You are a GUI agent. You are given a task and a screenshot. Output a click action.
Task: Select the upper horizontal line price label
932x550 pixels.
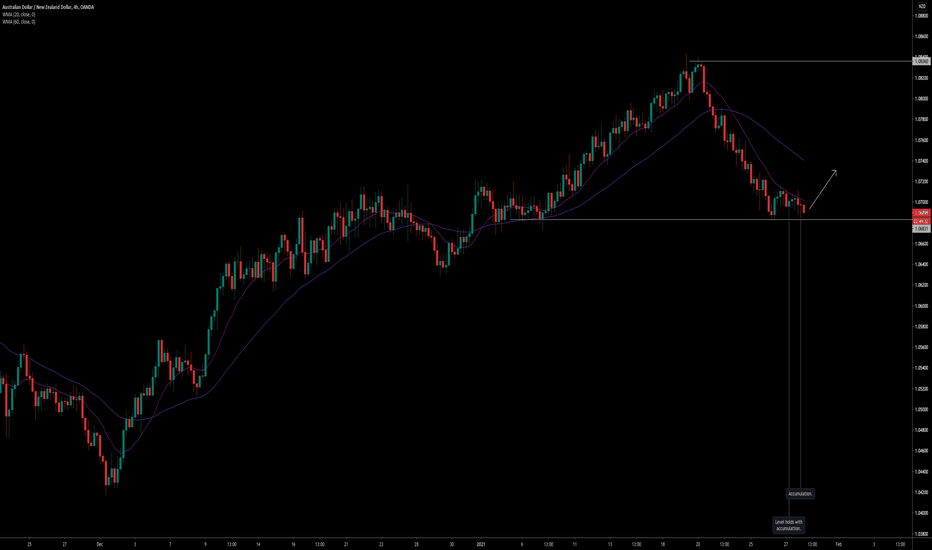coord(921,61)
